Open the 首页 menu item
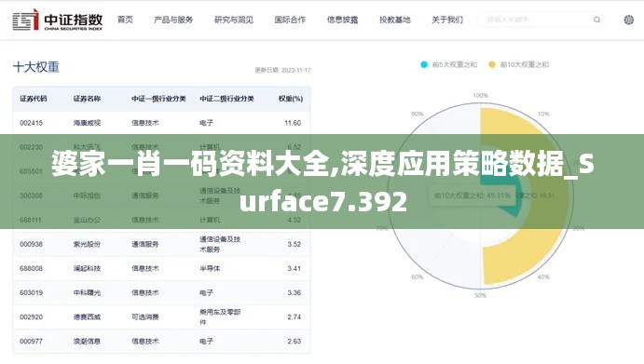The image size is (644, 364). 125,20
